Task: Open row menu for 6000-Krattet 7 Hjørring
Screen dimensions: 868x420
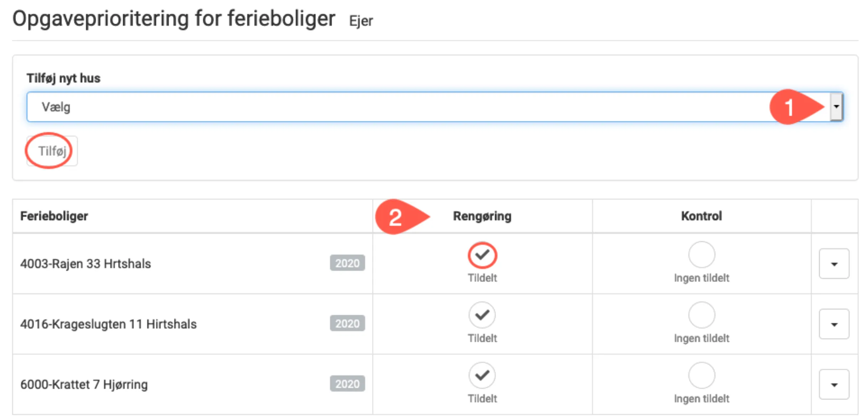Action: (x=834, y=384)
